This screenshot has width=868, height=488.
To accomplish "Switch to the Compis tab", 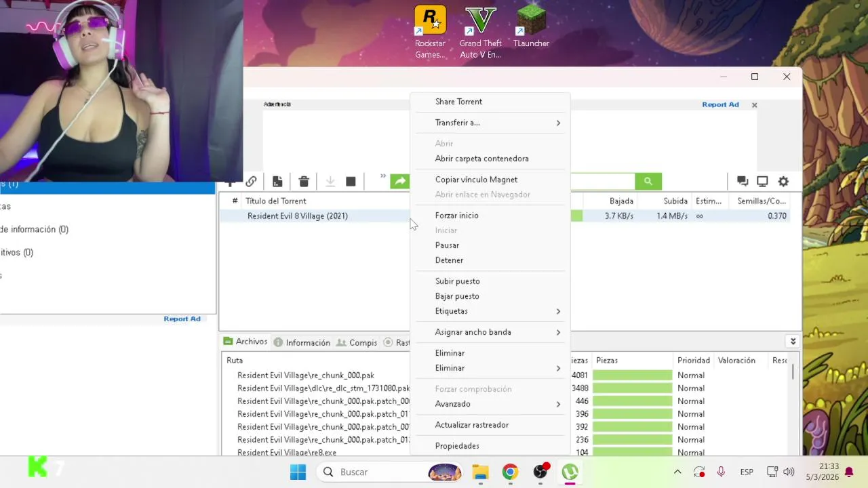I will tap(357, 342).
